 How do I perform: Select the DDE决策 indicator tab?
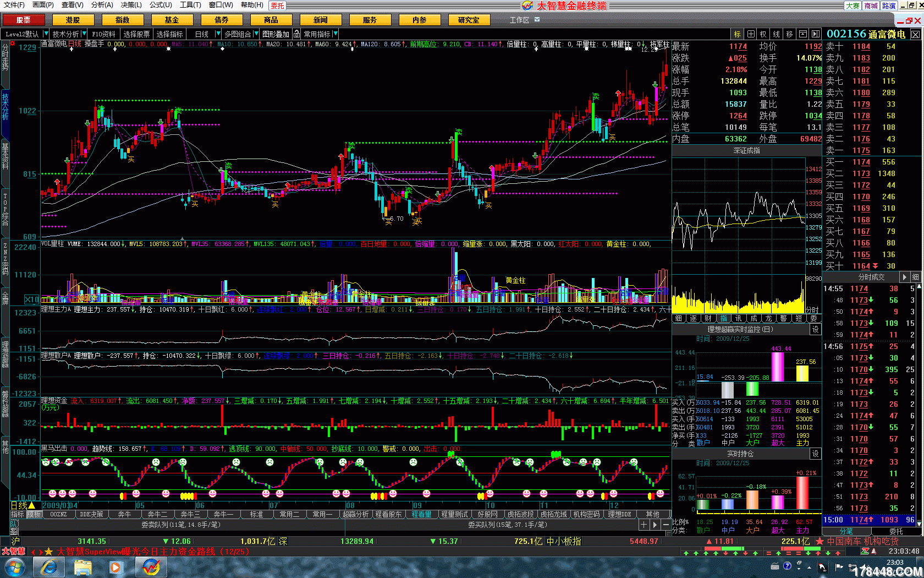(x=91, y=514)
